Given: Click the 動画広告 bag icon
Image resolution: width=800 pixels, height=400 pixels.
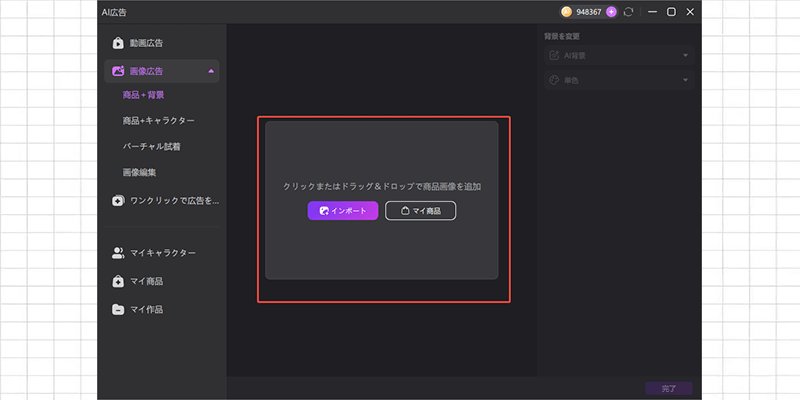Looking at the screenshot, I should click(118, 43).
